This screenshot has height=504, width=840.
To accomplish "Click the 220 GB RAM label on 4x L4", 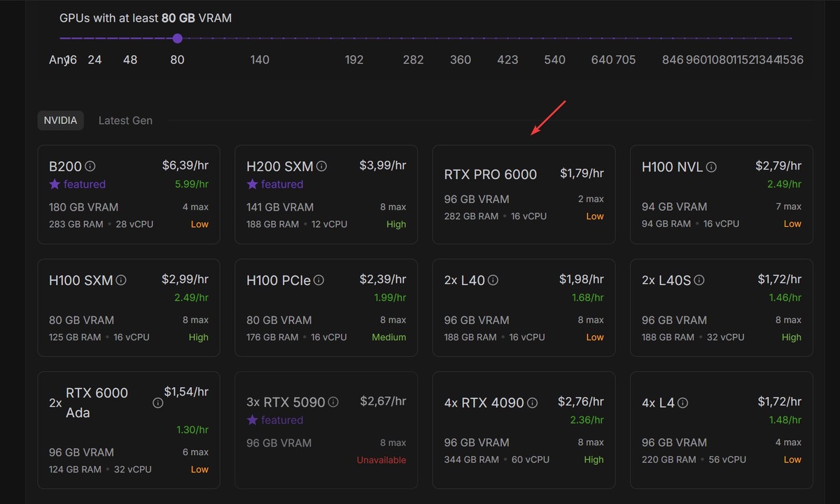I will [669, 460].
